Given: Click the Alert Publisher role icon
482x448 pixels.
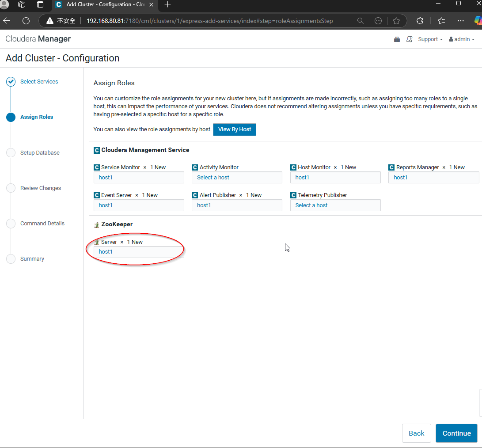Looking at the screenshot, I should 195,195.
